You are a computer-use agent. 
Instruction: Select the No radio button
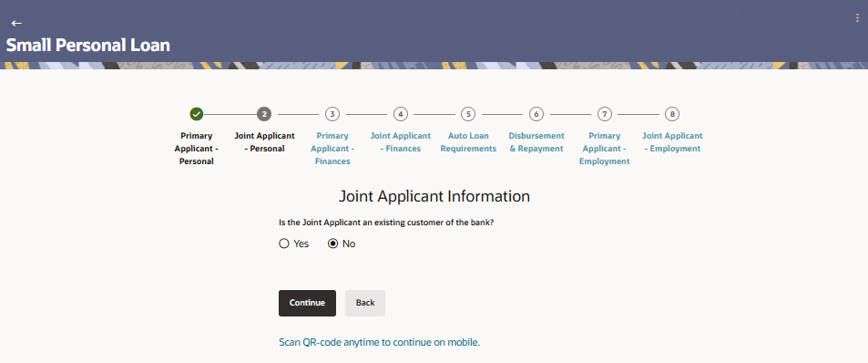click(332, 244)
